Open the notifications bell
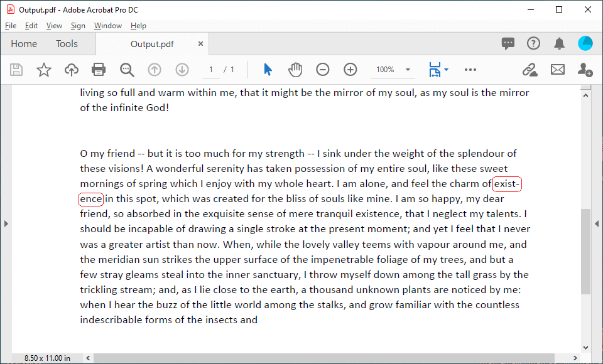 (559, 43)
